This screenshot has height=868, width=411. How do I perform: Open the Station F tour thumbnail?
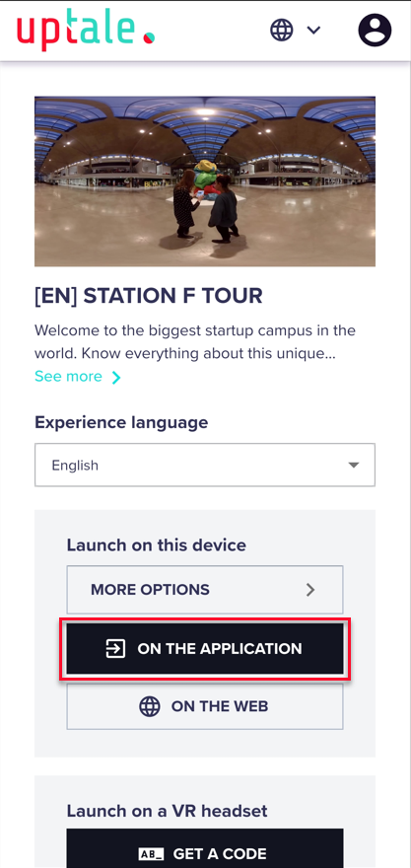[205, 181]
